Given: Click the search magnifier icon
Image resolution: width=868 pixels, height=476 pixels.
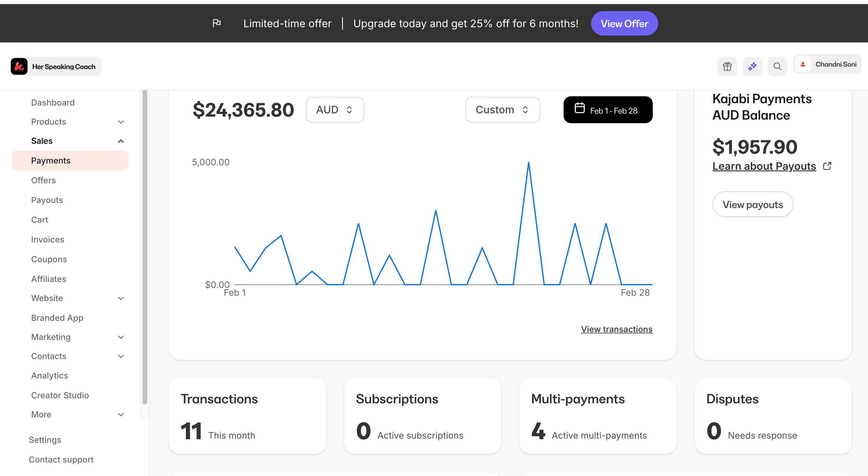Looking at the screenshot, I should [777, 66].
